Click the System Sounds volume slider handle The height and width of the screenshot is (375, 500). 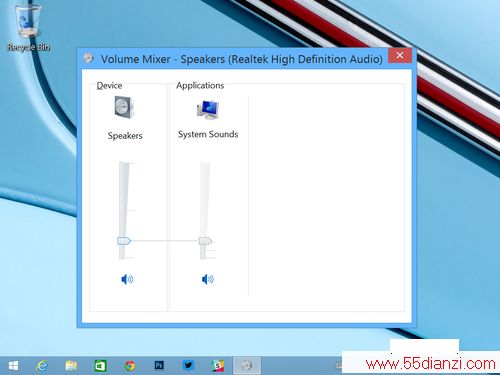(x=205, y=241)
